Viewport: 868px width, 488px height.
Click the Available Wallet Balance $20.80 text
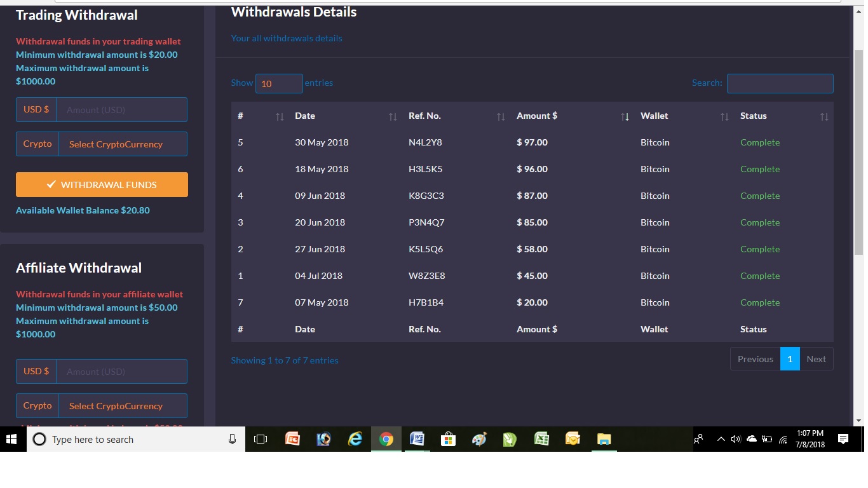(83, 210)
